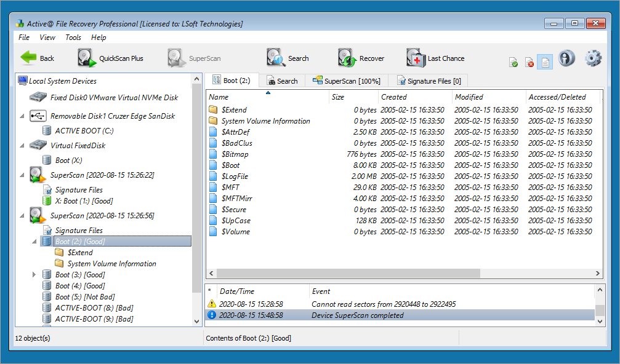Select the Cannot read sectors warning entry
Viewport: 620px width, 364px height.
coord(401,304)
